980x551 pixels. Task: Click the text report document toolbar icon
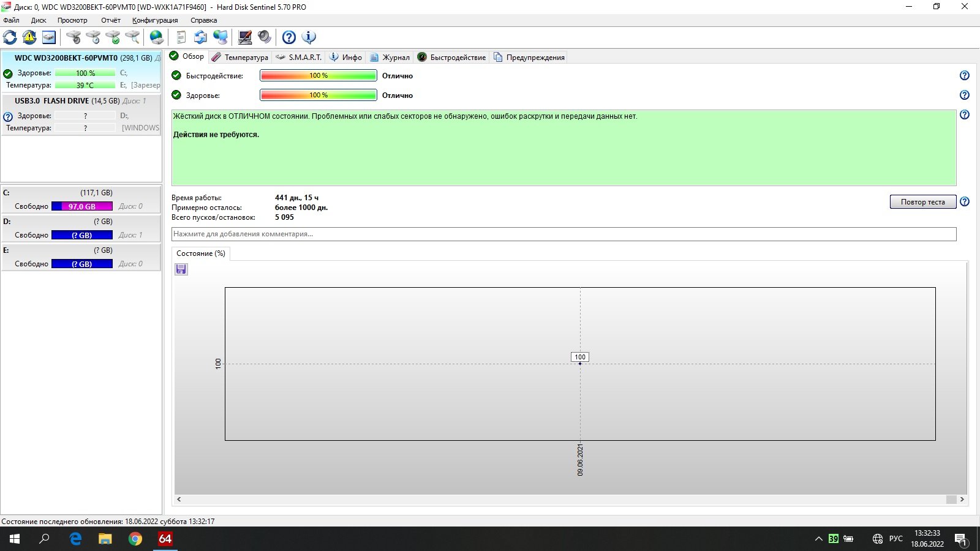pyautogui.click(x=181, y=37)
